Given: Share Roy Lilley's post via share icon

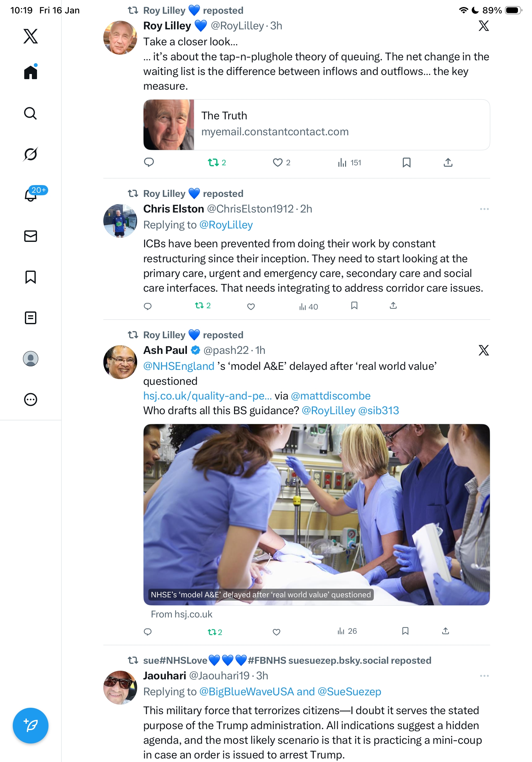Looking at the screenshot, I should tap(448, 162).
